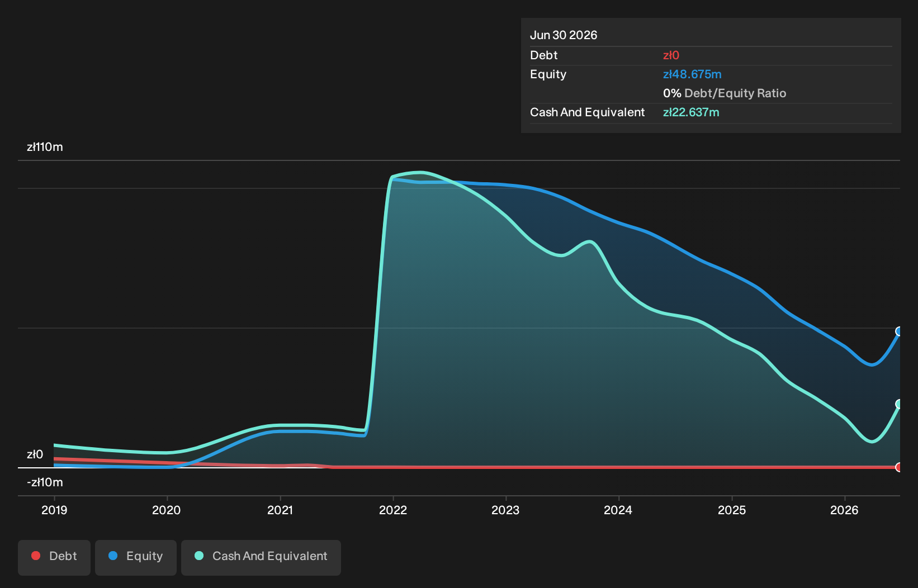Click the 2024 x-axis label

coord(618,510)
